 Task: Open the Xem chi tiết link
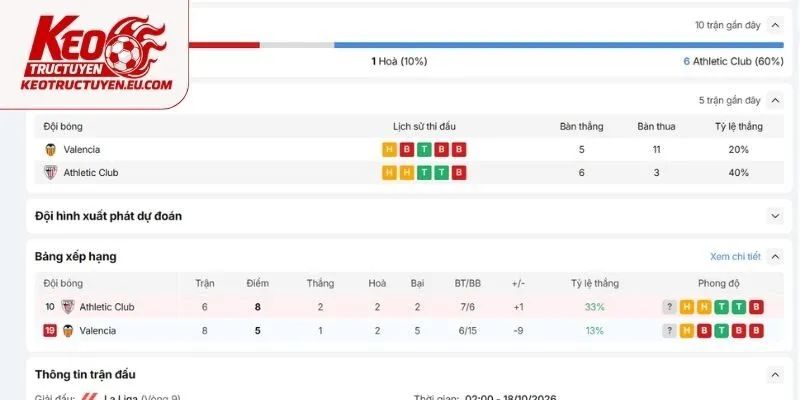click(735, 257)
